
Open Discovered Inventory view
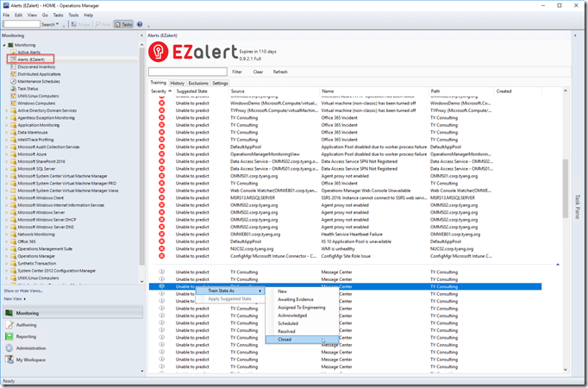tap(36, 66)
